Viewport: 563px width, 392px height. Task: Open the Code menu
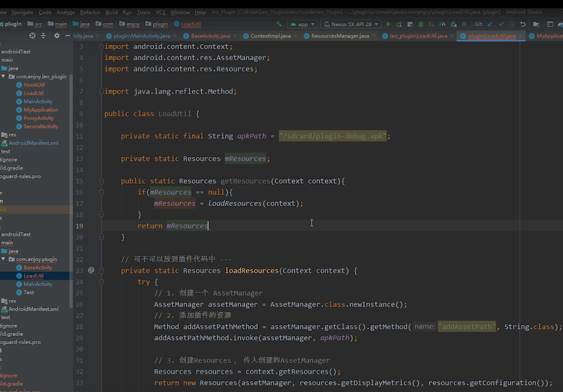click(45, 12)
